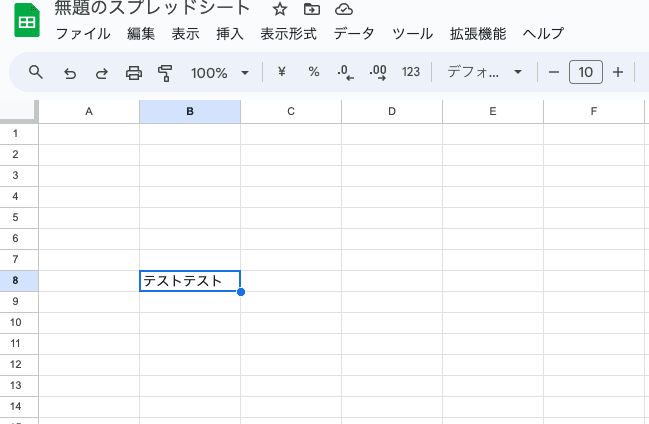This screenshot has height=424, width=649.
Task: Decrease font size with minus button
Action: (554, 72)
